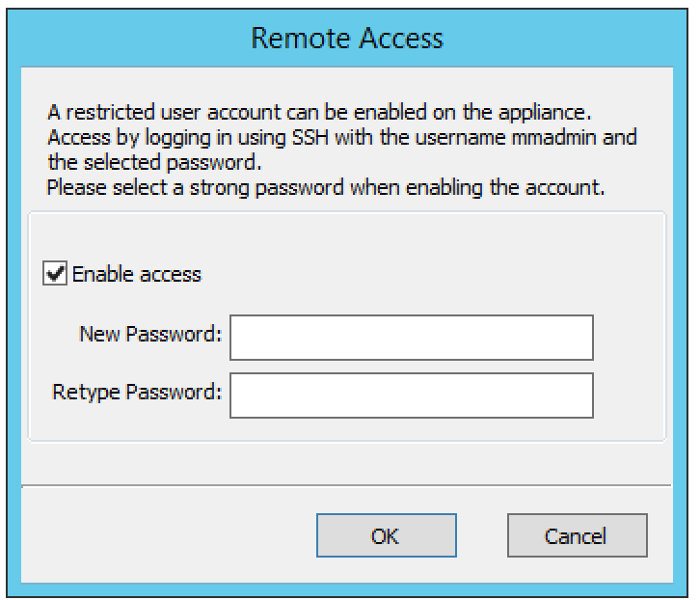The width and height of the screenshot is (700, 600).
Task: Click the "select a strong password" notice
Action: click(325, 187)
